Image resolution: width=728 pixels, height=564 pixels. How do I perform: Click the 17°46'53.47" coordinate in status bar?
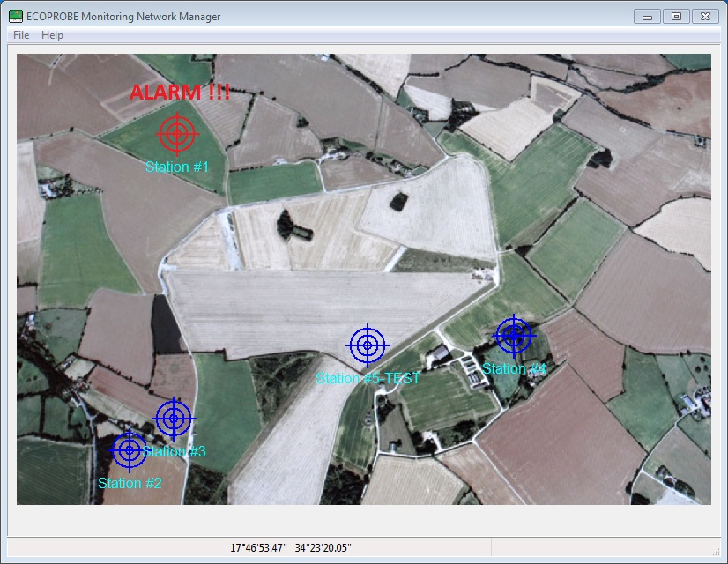258,548
